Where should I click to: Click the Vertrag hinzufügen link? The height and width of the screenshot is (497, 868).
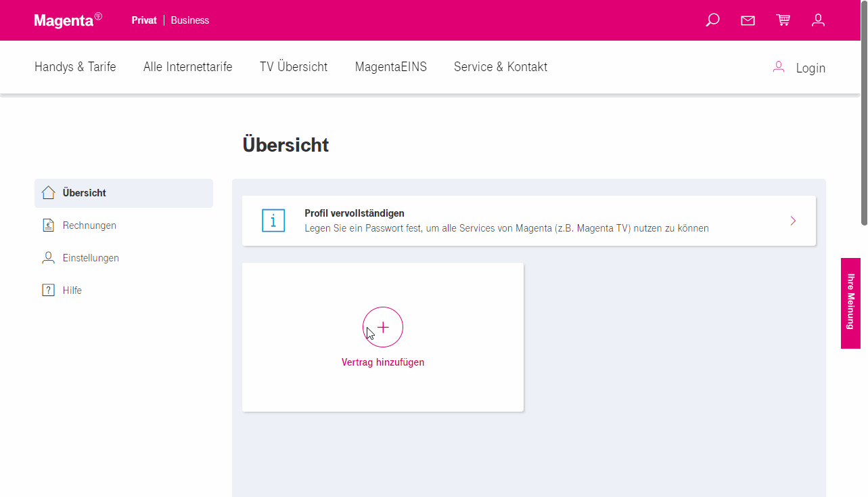coord(383,362)
